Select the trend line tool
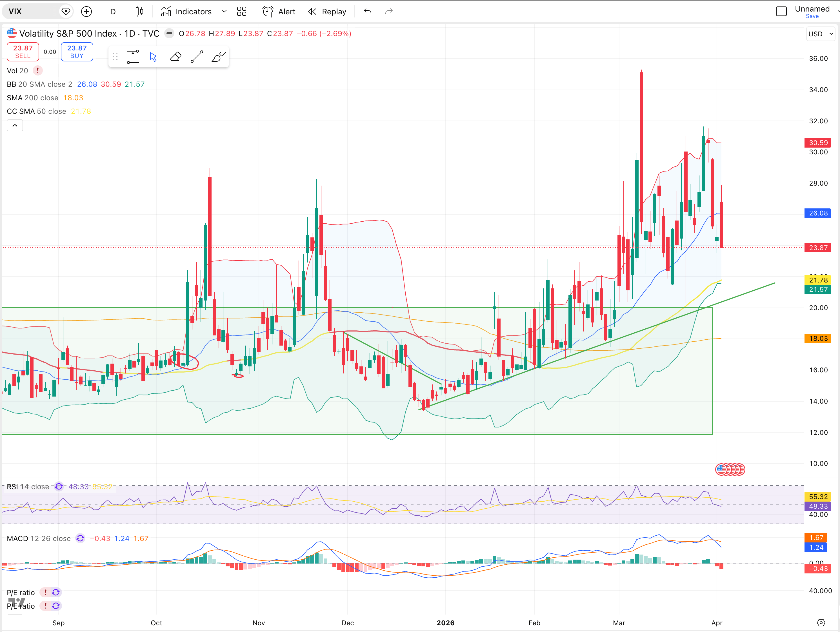Screen dimensions: 840x632 point(197,57)
